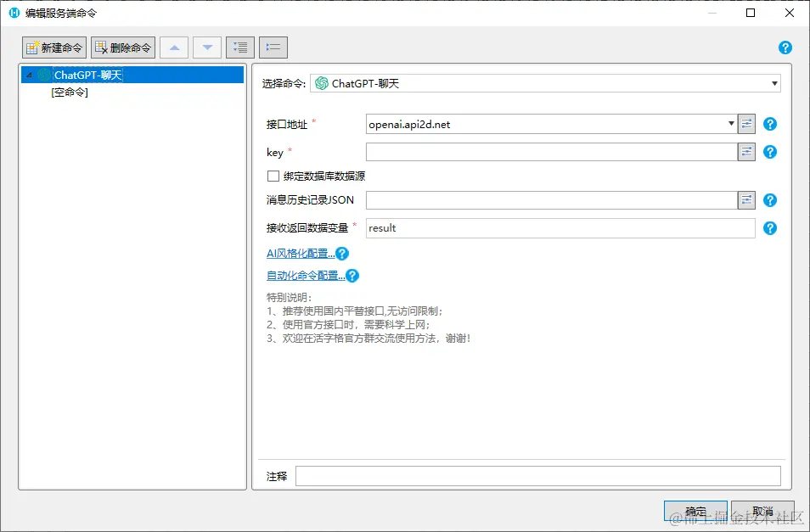
Task: Collapse the ChatGPT-聊天 tree node triangle
Action: [x=29, y=76]
